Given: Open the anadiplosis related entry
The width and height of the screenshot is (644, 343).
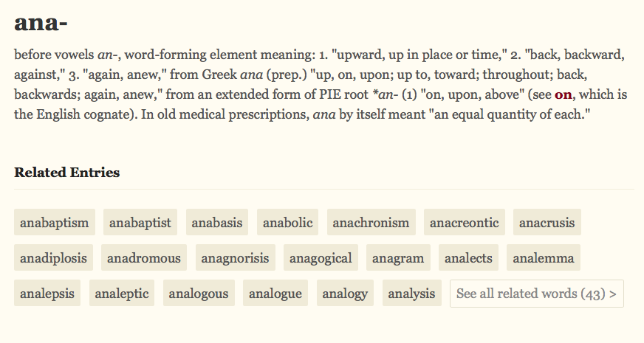Looking at the screenshot, I should (x=54, y=258).
